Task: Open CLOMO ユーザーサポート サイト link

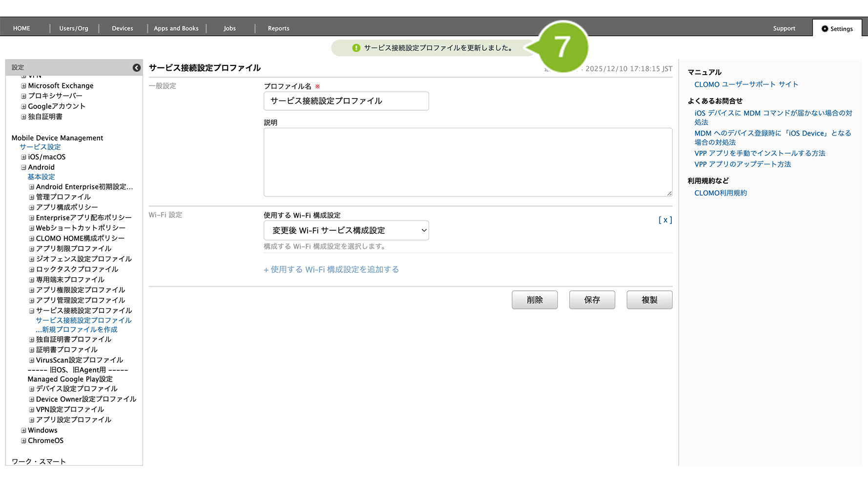Action: [746, 84]
